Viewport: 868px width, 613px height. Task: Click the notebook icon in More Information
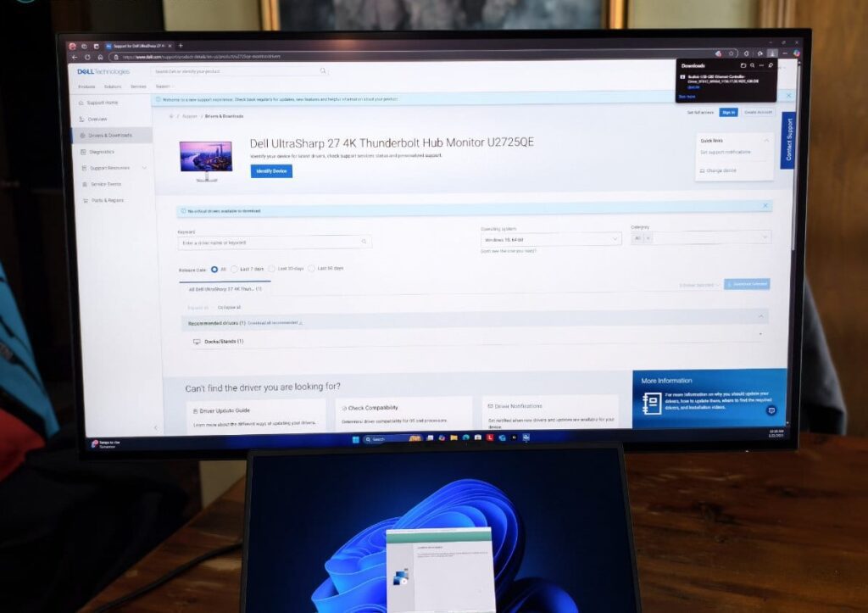(x=652, y=403)
